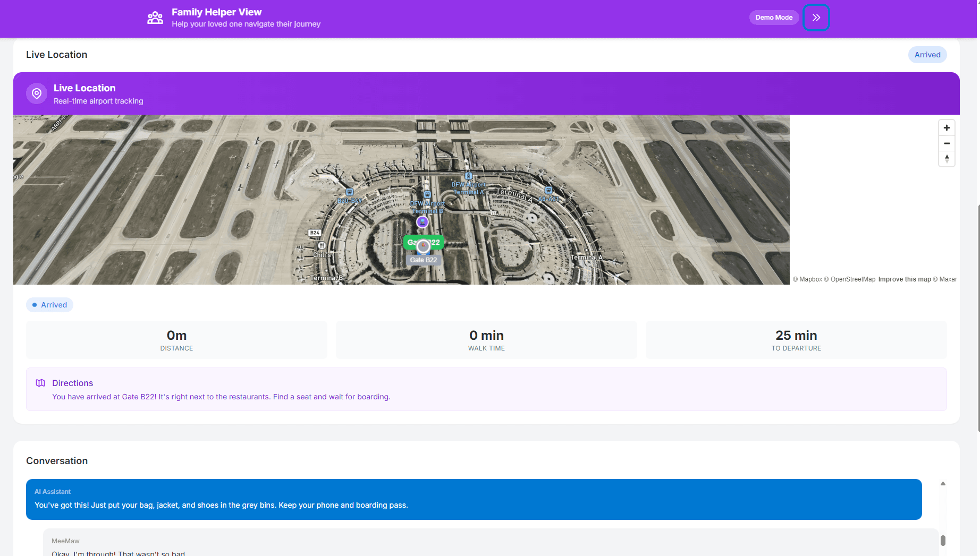Zoom in on the airport map
This screenshot has height=556, width=980.
947,127
